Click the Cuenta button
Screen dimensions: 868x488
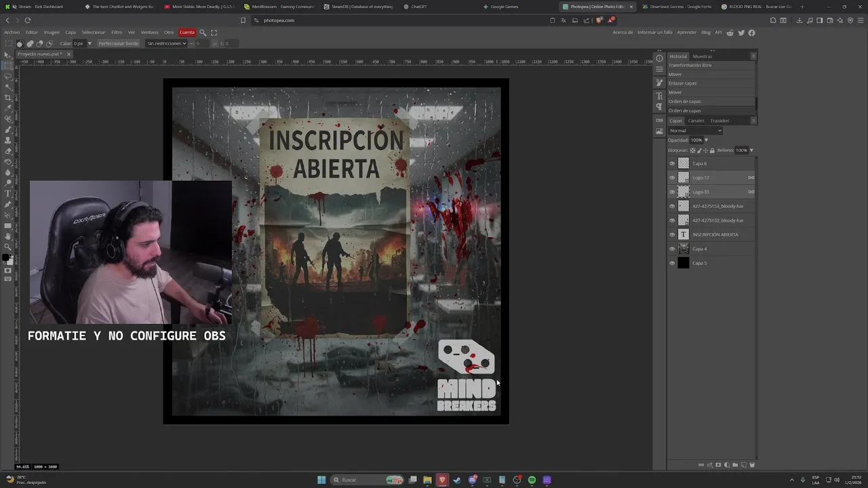(187, 33)
